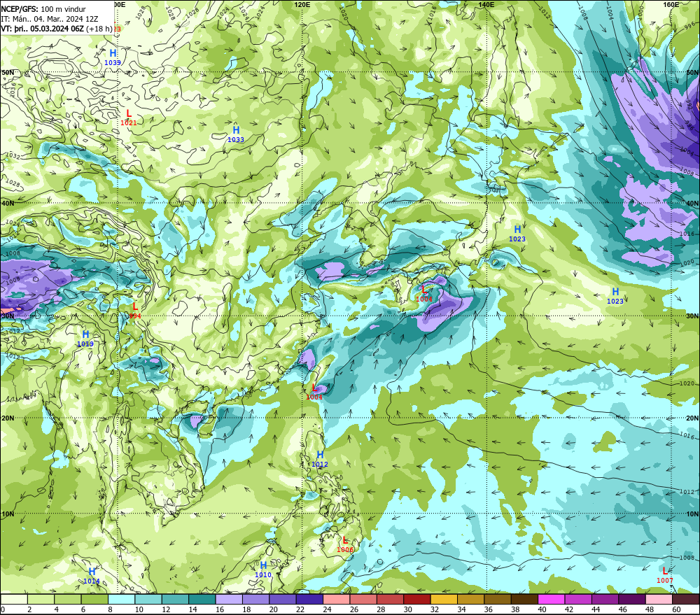Click the '160E' longitude label
Image resolution: width=700 pixels, height=615 pixels.
[671, 4]
